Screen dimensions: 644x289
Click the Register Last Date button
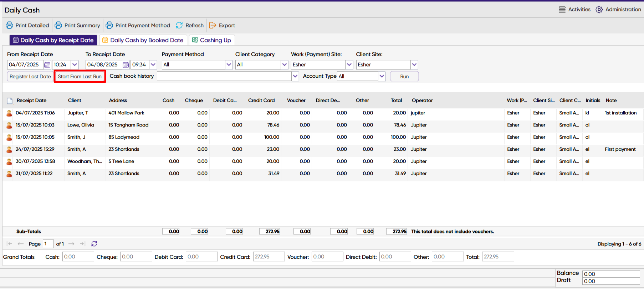[30, 77]
